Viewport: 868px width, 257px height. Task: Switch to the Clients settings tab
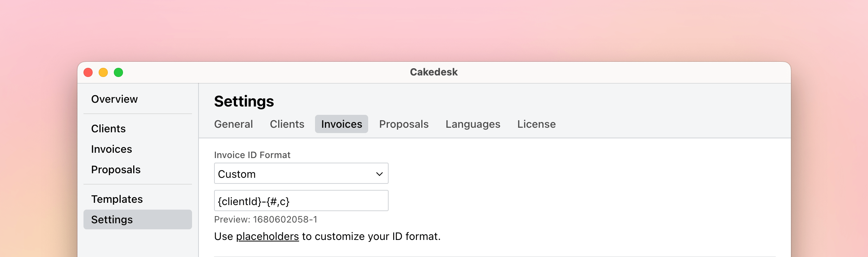[x=287, y=124]
